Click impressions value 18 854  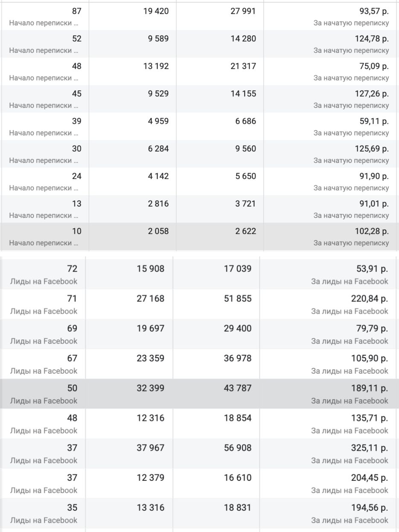click(x=238, y=418)
